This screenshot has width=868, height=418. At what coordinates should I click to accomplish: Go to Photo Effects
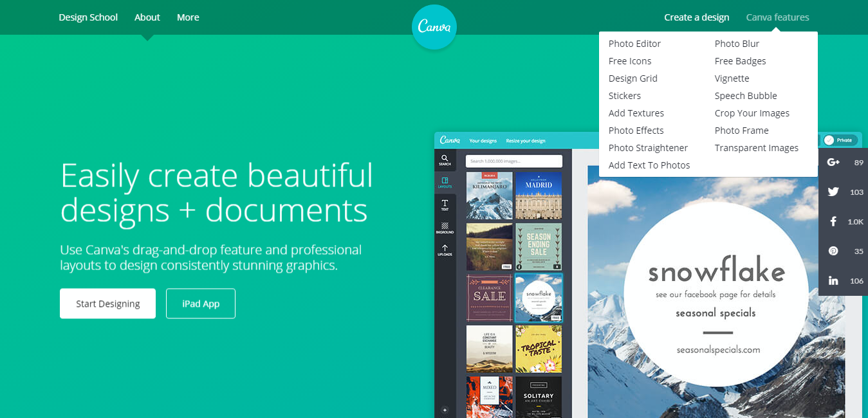pyautogui.click(x=636, y=131)
